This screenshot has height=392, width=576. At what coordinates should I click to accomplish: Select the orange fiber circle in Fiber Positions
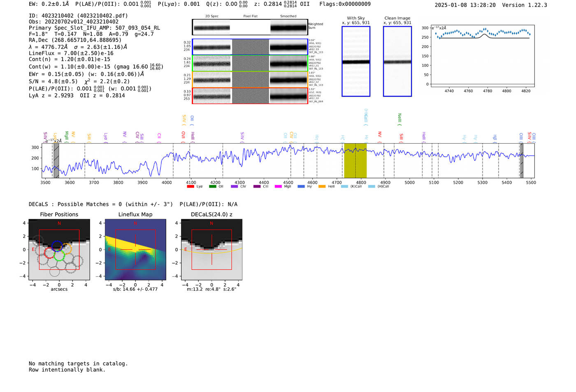tap(67, 248)
